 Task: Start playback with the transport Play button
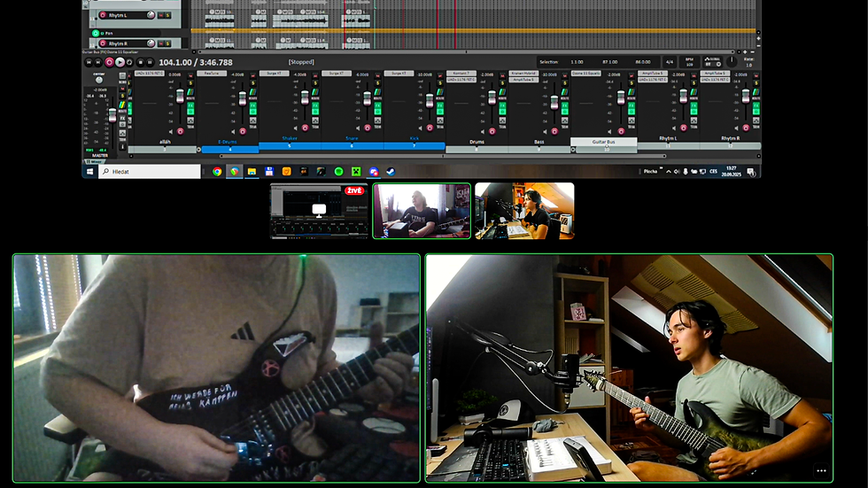click(120, 63)
